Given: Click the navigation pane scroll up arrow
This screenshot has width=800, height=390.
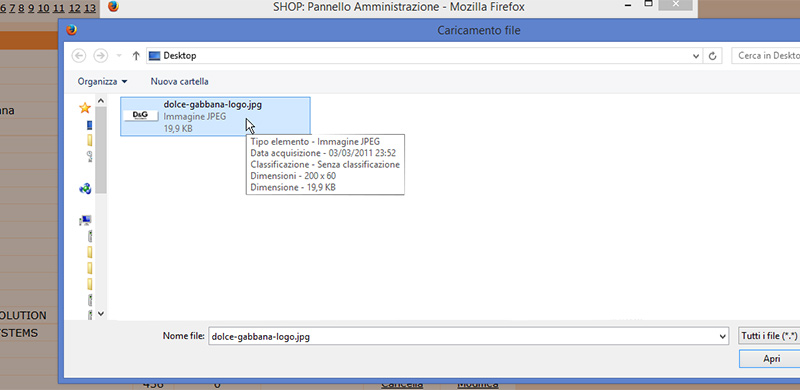Looking at the screenshot, I should [101, 101].
